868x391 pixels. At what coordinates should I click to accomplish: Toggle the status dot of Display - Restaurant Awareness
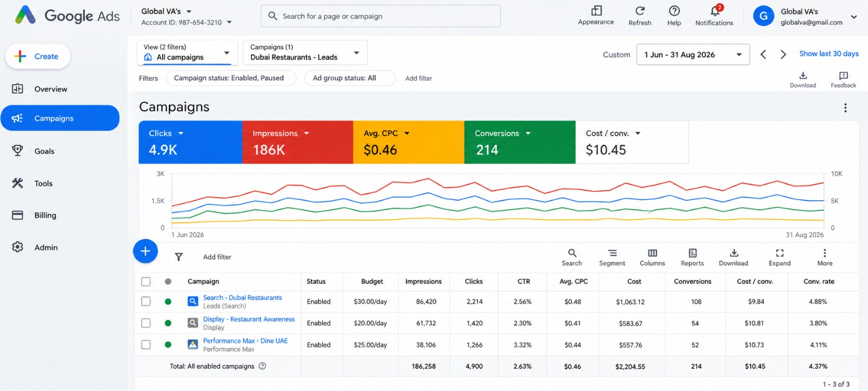click(x=168, y=323)
